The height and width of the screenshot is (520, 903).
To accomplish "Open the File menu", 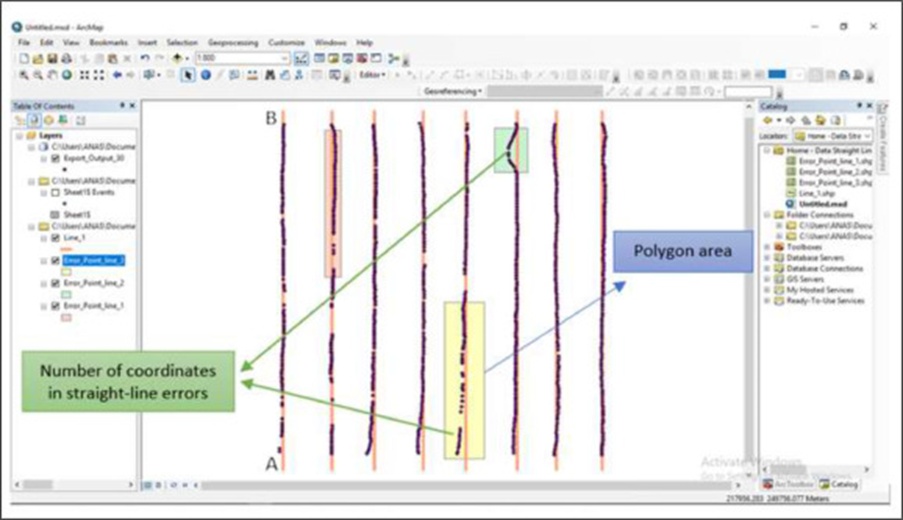I will tap(24, 43).
